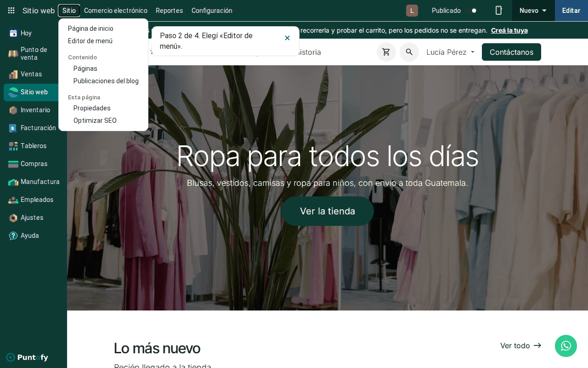The height and width of the screenshot is (368, 588).
Task: Click the Lo más nuevo heading
Action: point(157,348)
